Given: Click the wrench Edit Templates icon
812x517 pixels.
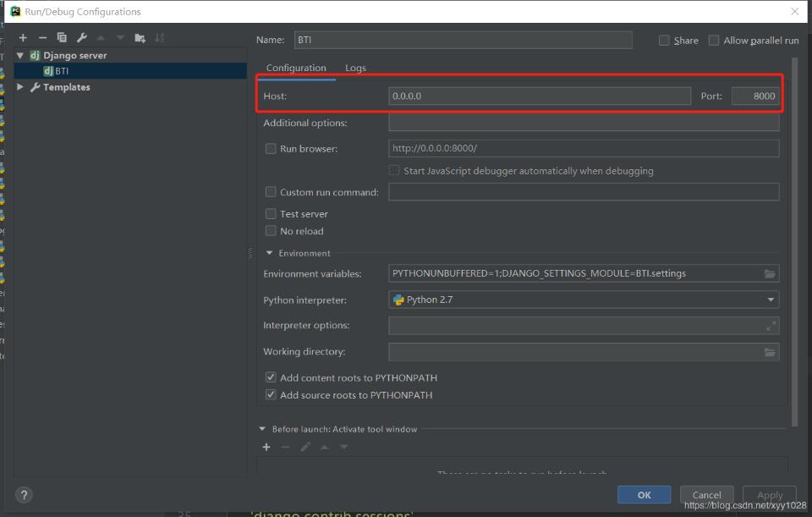Looking at the screenshot, I should [x=82, y=37].
